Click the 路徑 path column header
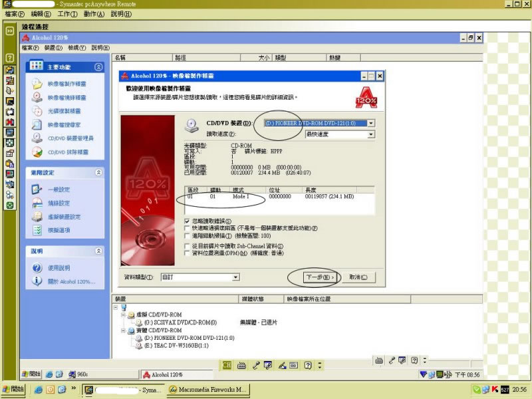The width and height of the screenshot is (532, 399). click(206, 58)
